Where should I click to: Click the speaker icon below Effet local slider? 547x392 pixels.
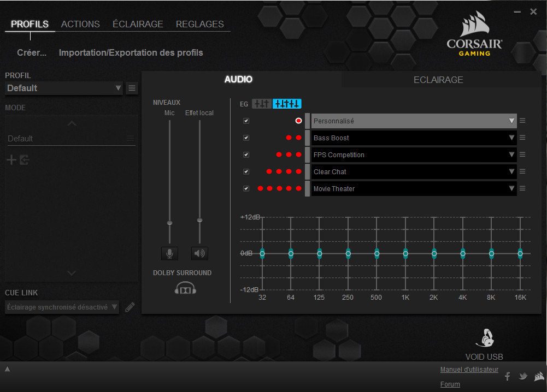pyautogui.click(x=199, y=253)
